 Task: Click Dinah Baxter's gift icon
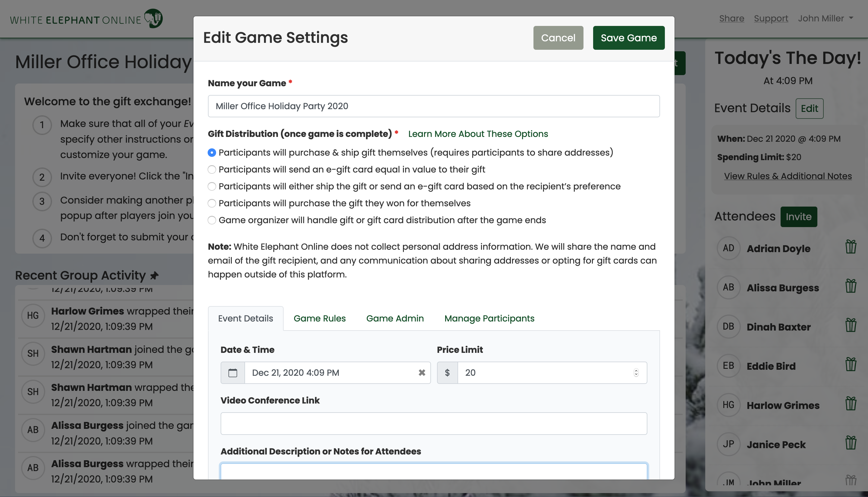tap(851, 325)
